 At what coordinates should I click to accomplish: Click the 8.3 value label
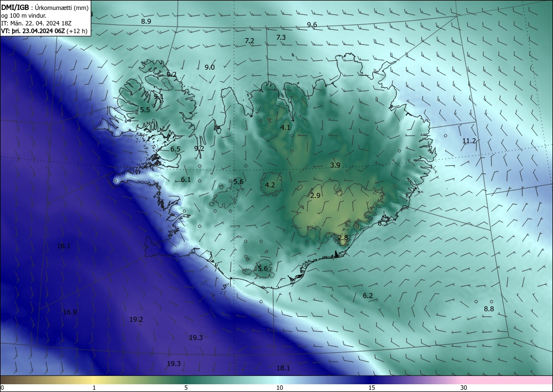point(383,223)
